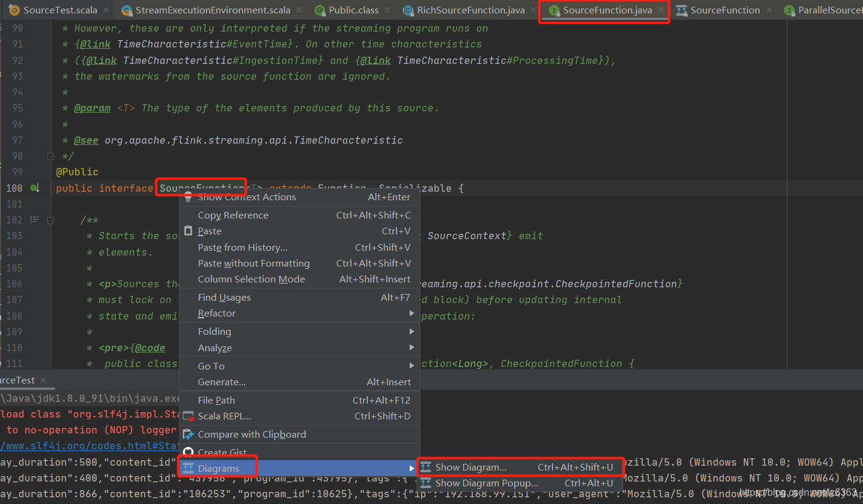This screenshot has width=863, height=504.
Task: Close the StreamExecutionEnvironment.scala tab
Action: pos(300,10)
